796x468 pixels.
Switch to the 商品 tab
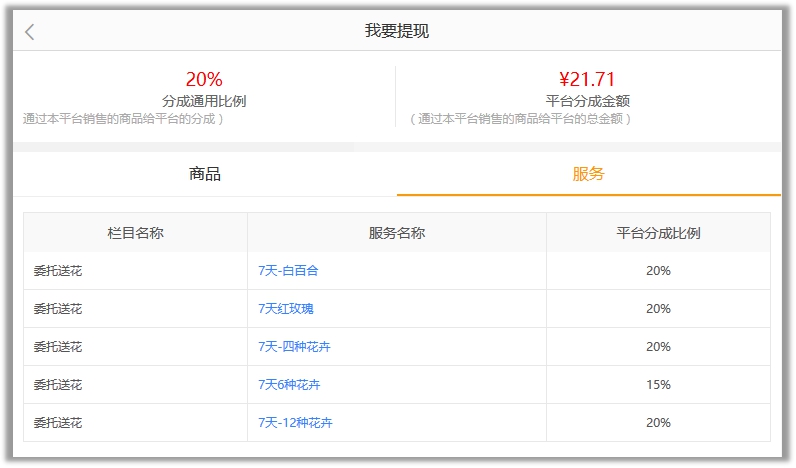pyautogui.click(x=205, y=174)
